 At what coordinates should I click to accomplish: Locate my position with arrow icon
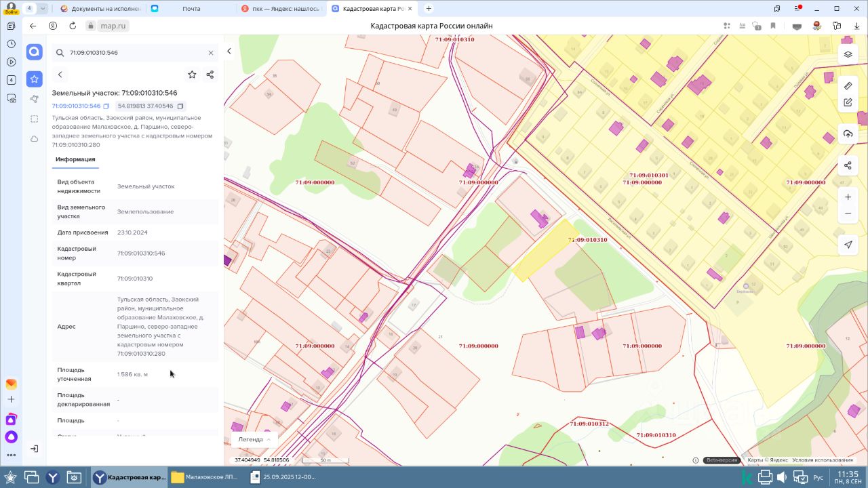point(848,245)
